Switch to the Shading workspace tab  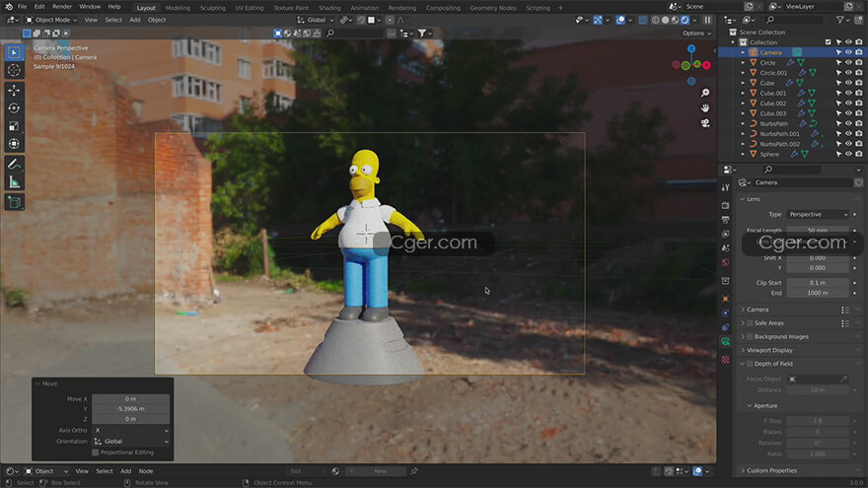tap(329, 8)
